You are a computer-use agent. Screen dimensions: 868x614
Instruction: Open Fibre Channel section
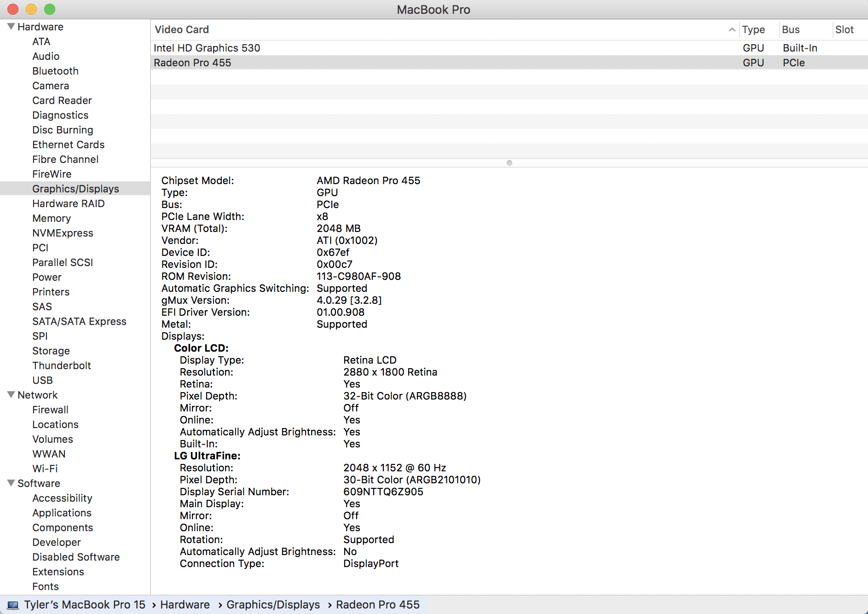coord(65,159)
